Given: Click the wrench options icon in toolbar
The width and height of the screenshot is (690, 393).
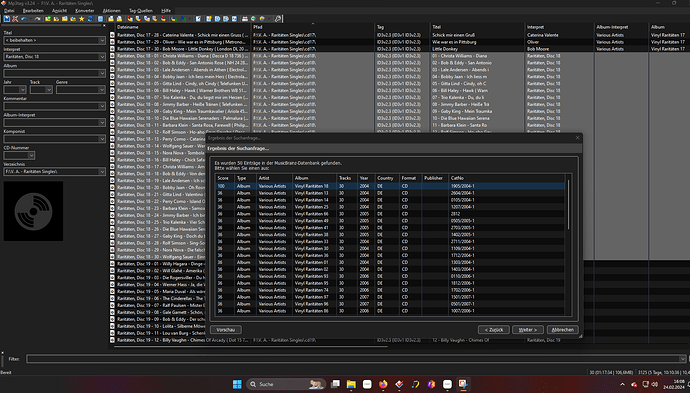Looking at the screenshot, I should click(278, 19).
